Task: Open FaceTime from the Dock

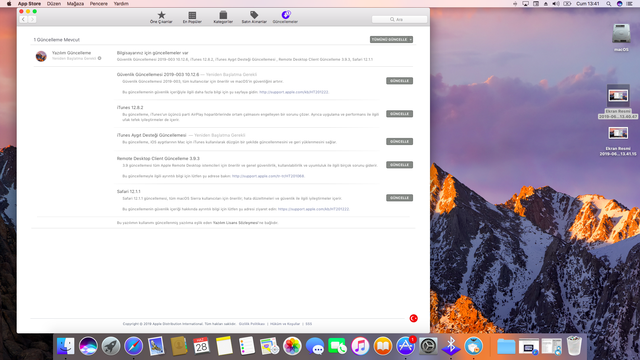Action: click(x=338, y=346)
